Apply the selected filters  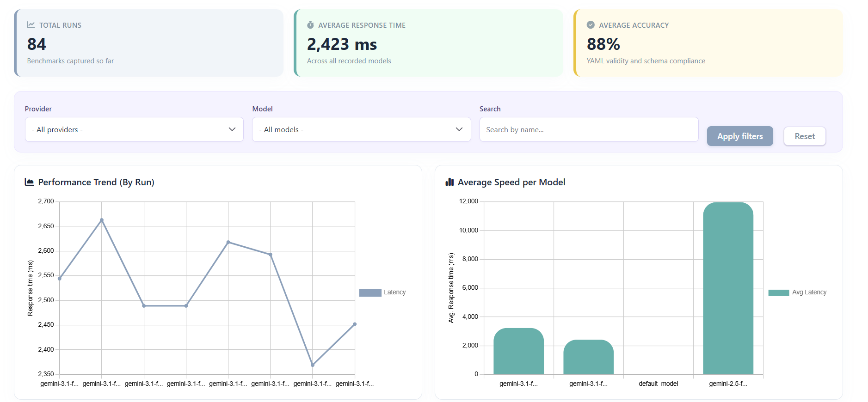click(x=740, y=136)
